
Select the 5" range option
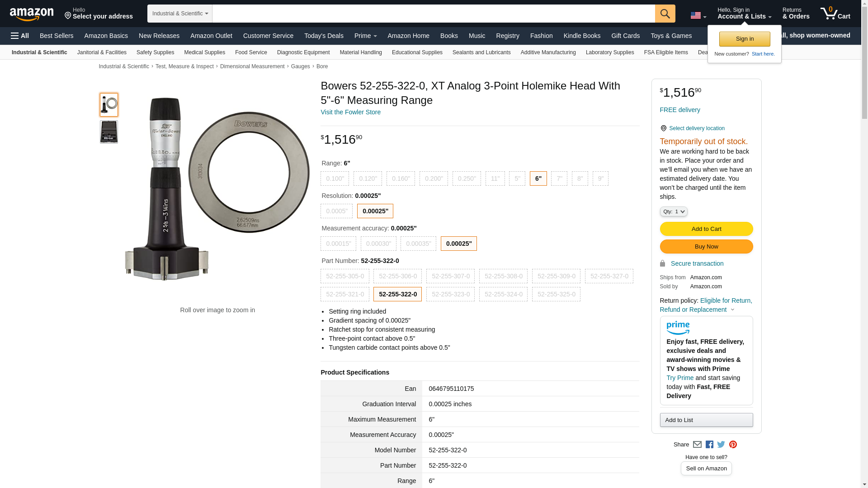[517, 178]
